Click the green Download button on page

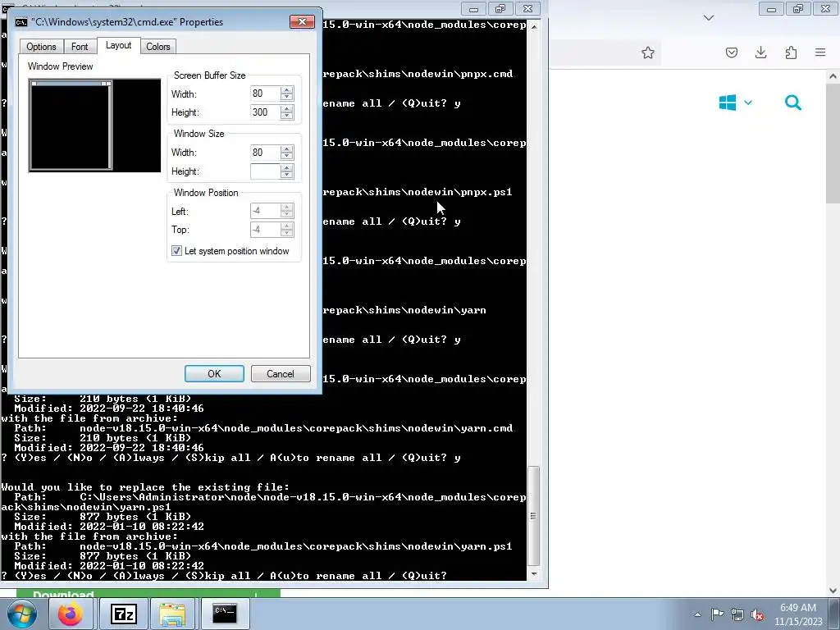pyautogui.click(x=148, y=594)
